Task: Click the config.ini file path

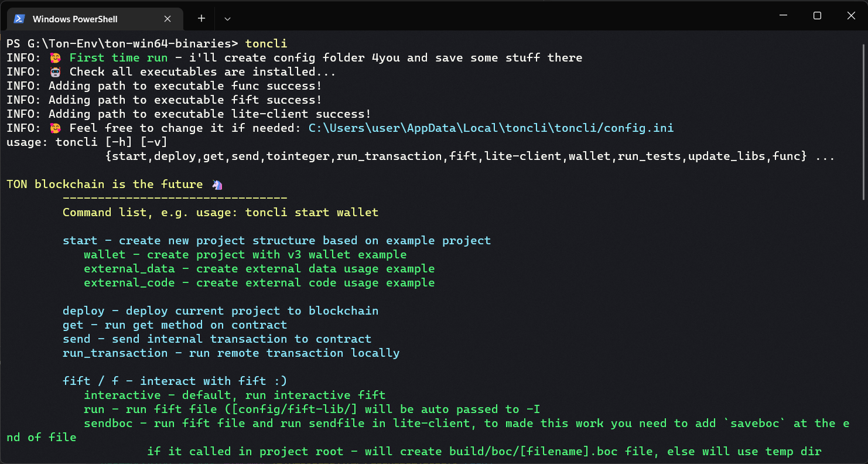Action: 491,128
